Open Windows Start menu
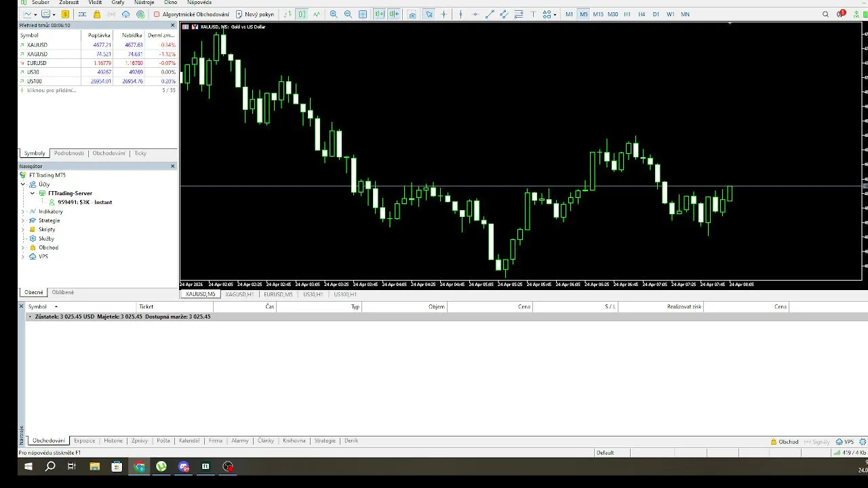868x488 pixels. coord(28,466)
